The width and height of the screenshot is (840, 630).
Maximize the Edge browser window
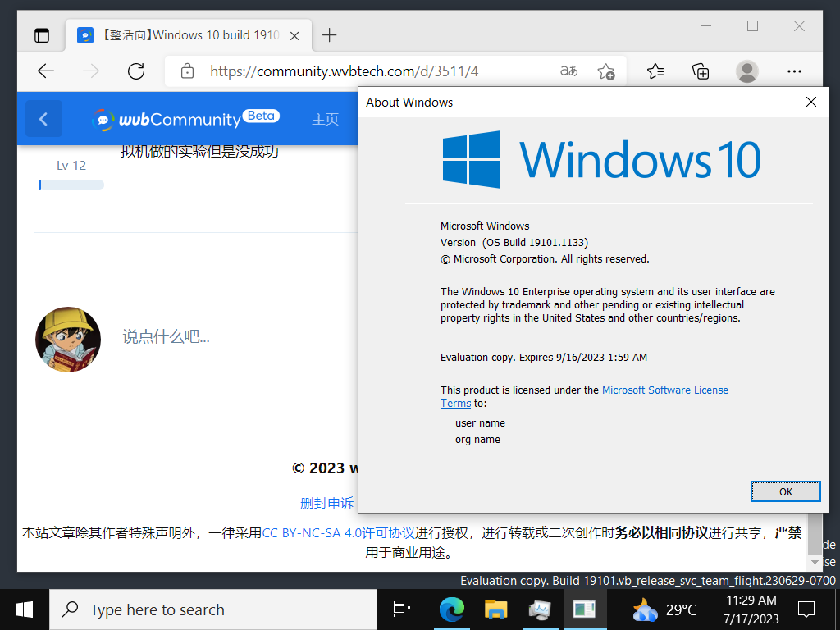(x=752, y=25)
